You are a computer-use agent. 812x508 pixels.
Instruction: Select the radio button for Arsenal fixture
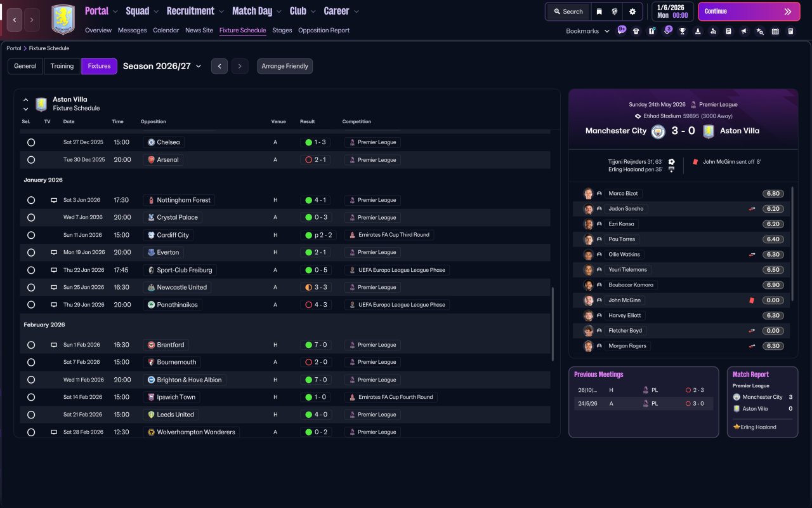[31, 160]
